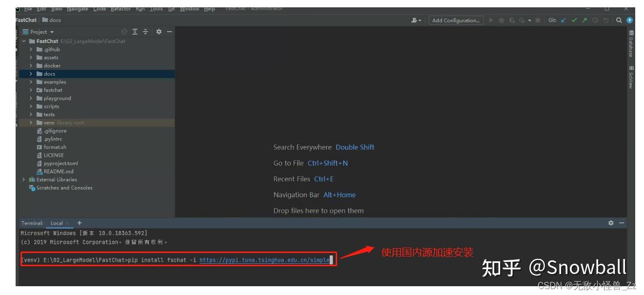This screenshot has width=644, height=295.
Task: Click docs breadcrumb in navigation bar
Action: [52, 20]
